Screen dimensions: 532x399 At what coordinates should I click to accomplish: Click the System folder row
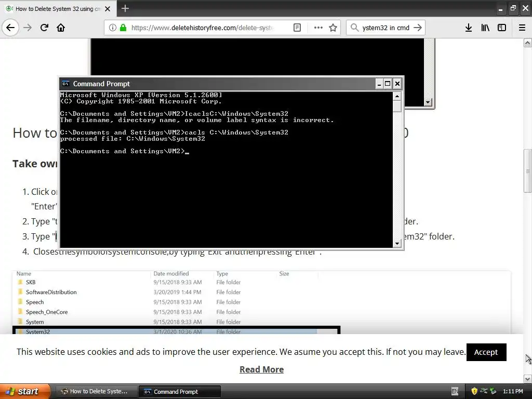(x=167, y=322)
